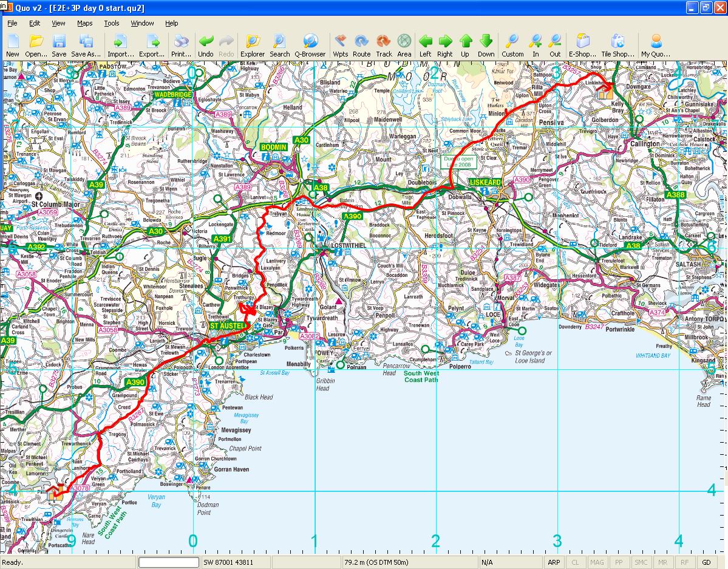Click the RF status indicator
Screen dimensions: 728x569
684,562
